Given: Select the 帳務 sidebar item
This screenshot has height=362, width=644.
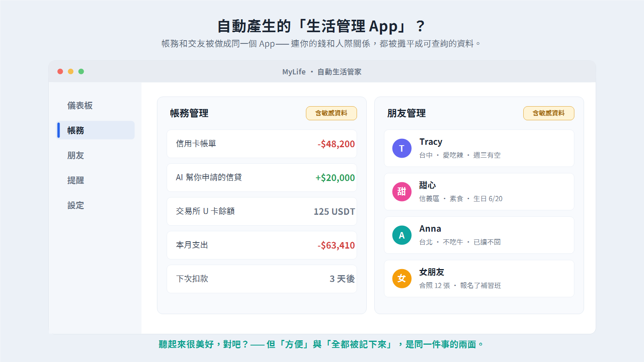Looking at the screenshot, I should pos(96,130).
